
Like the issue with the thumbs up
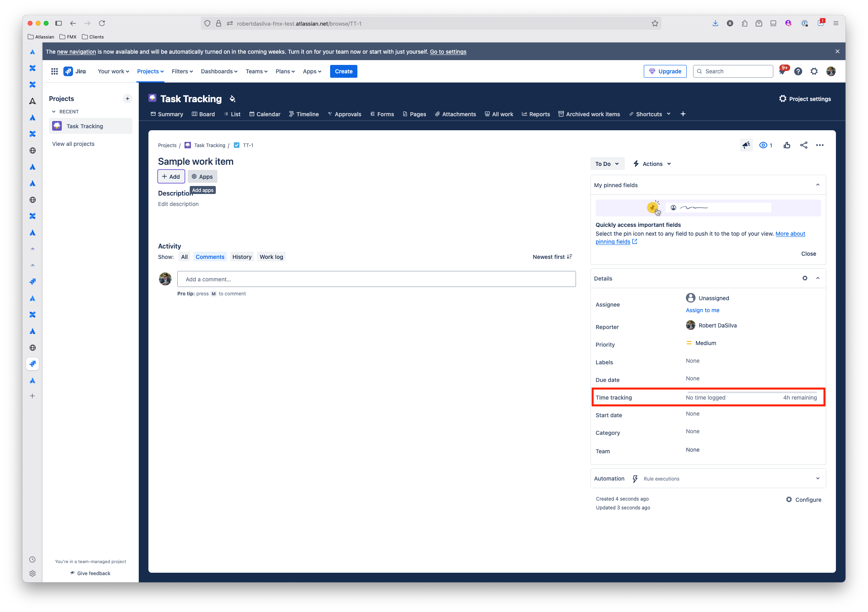[787, 145]
